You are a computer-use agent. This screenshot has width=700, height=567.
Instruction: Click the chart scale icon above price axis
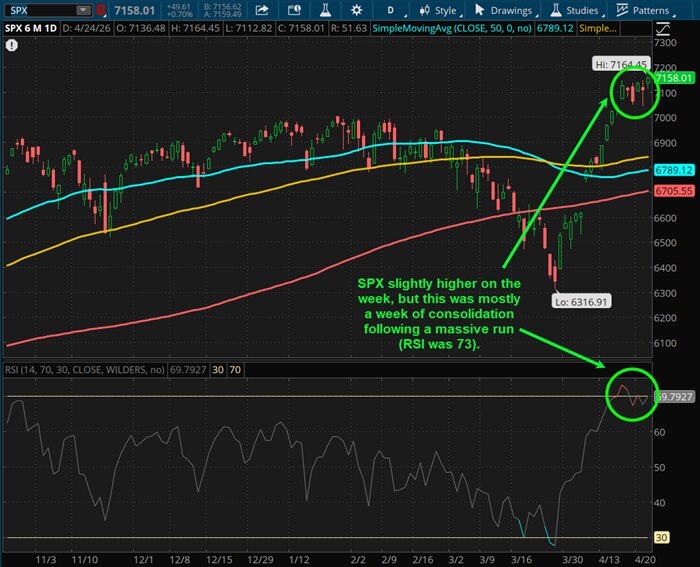(663, 29)
